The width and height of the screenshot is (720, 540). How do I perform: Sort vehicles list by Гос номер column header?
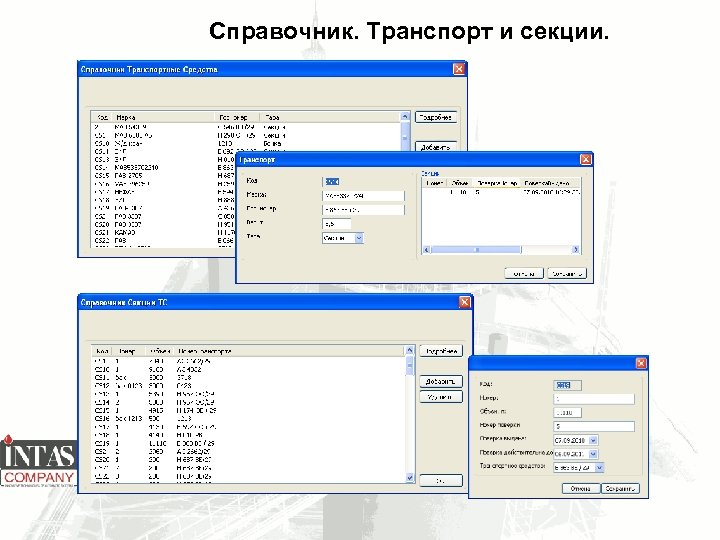tap(237, 117)
